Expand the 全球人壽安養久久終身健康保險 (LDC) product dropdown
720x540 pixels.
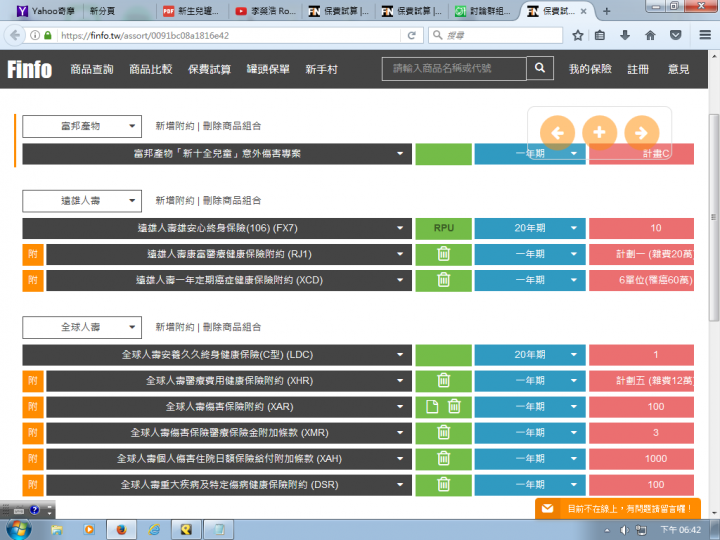tap(217, 355)
